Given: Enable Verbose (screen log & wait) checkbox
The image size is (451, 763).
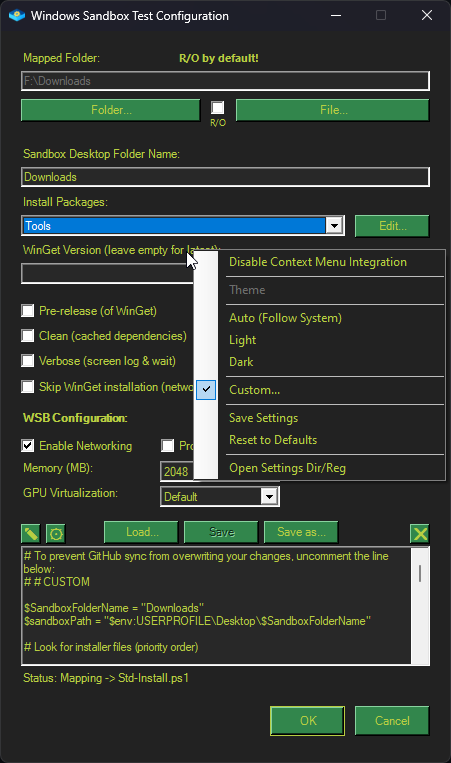Looking at the screenshot, I should (x=28, y=361).
